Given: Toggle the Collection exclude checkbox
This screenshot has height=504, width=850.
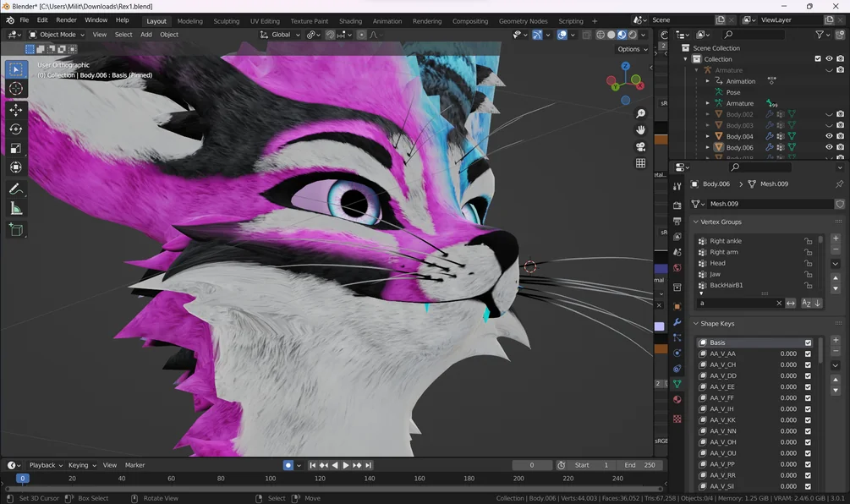Looking at the screenshot, I should click(x=818, y=58).
